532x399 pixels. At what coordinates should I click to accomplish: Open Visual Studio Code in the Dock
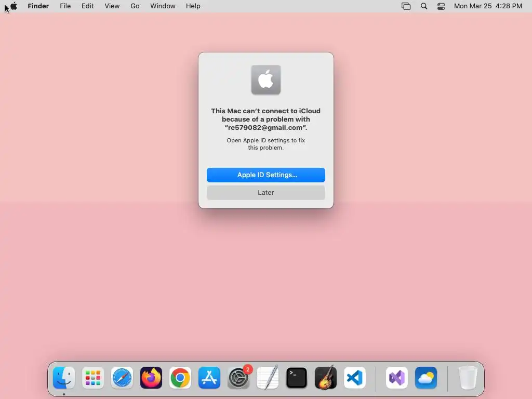point(355,378)
